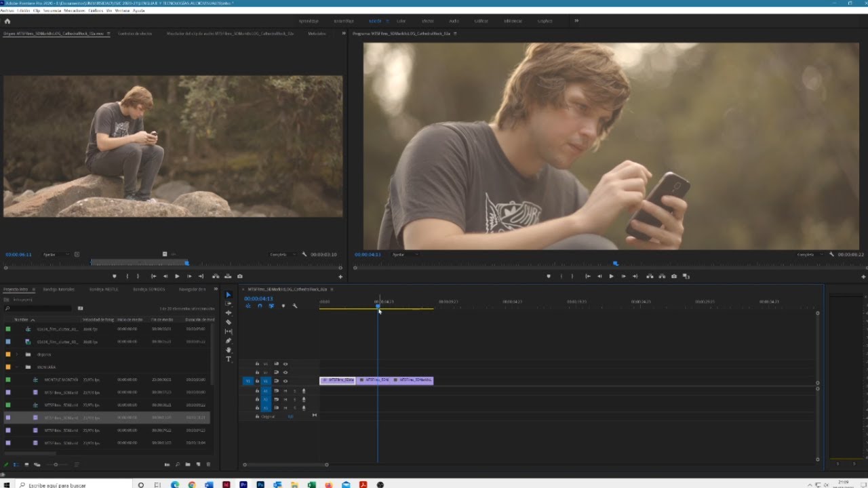Open the Archivo menu
Viewport: 868px width, 488px height.
point(6,11)
